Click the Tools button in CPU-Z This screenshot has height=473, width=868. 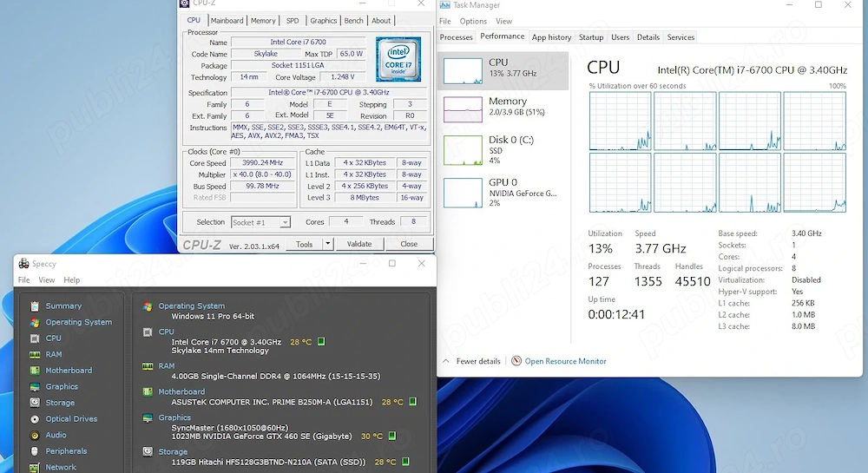[305, 244]
